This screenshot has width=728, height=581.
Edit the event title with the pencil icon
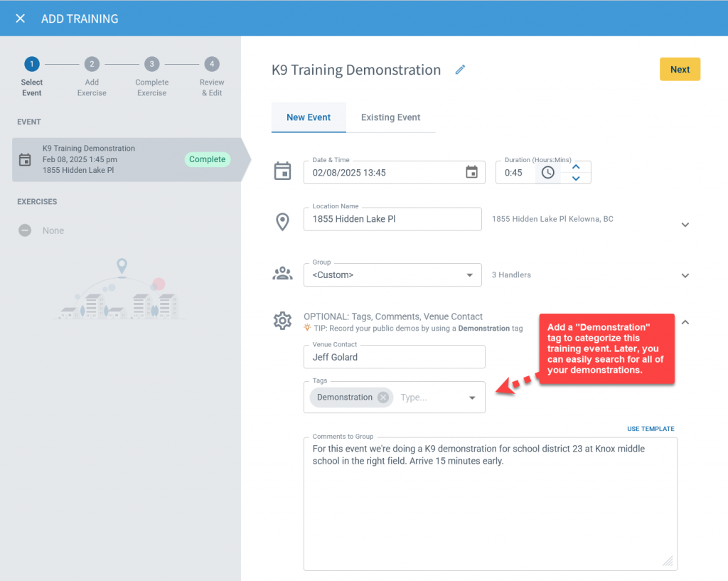tap(460, 70)
